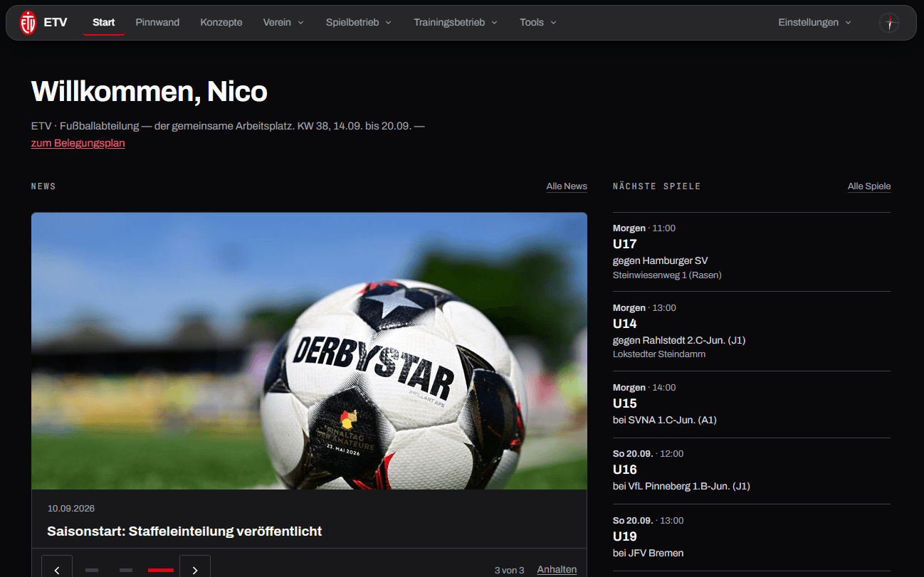Expand the Spielbetrieb dropdown menu
Image resolution: width=924 pixels, height=577 pixels.
pos(359,23)
